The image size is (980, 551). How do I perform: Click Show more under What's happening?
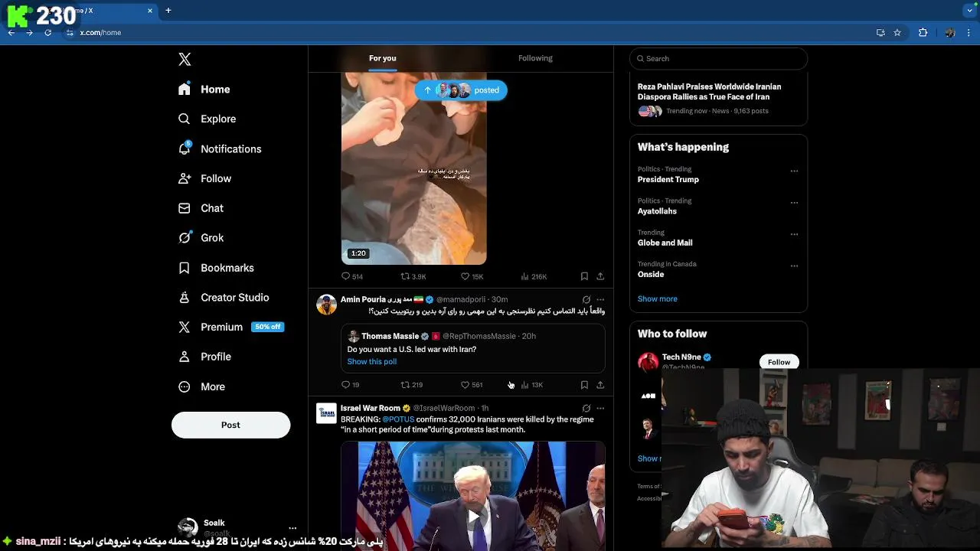[x=658, y=298]
